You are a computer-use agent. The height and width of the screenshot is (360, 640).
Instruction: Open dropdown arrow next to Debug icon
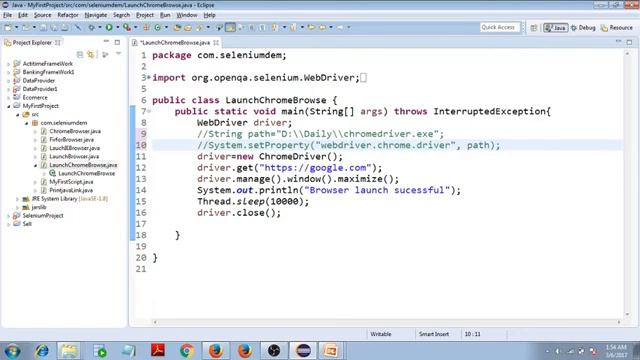click(100, 27)
